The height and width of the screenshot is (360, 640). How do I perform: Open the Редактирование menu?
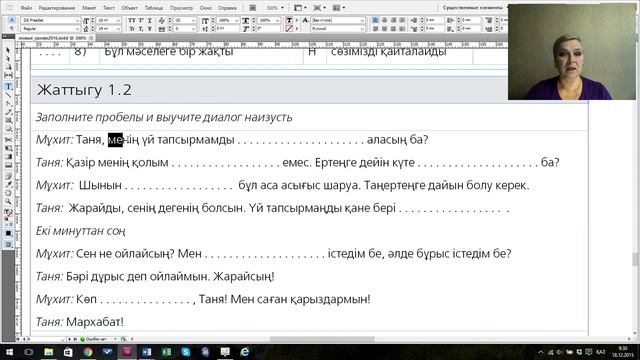point(57,8)
